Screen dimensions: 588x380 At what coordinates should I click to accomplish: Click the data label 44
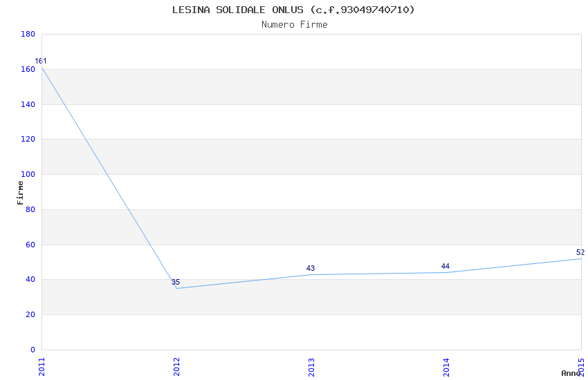click(445, 266)
